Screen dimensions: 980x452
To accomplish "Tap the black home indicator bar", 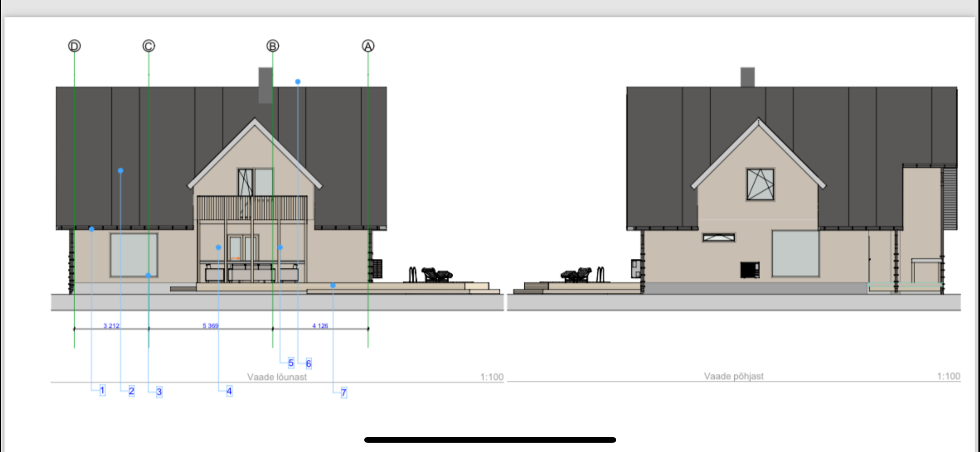I will click(490, 440).
